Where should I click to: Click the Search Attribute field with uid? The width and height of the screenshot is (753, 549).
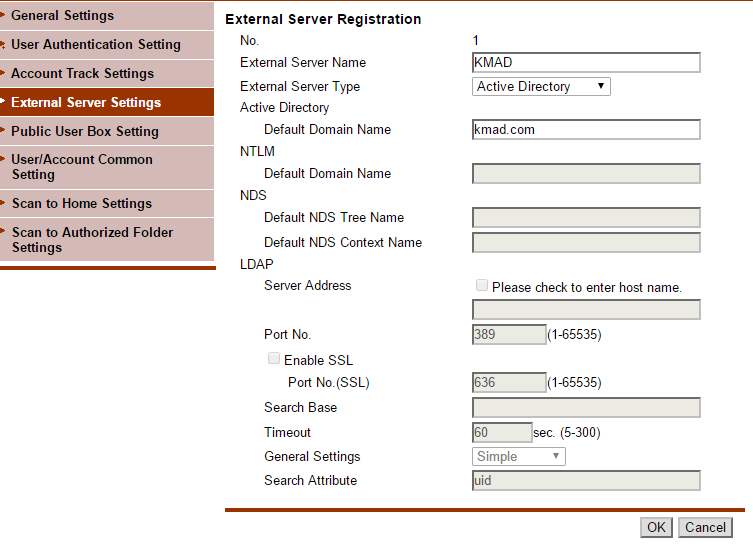(586, 480)
